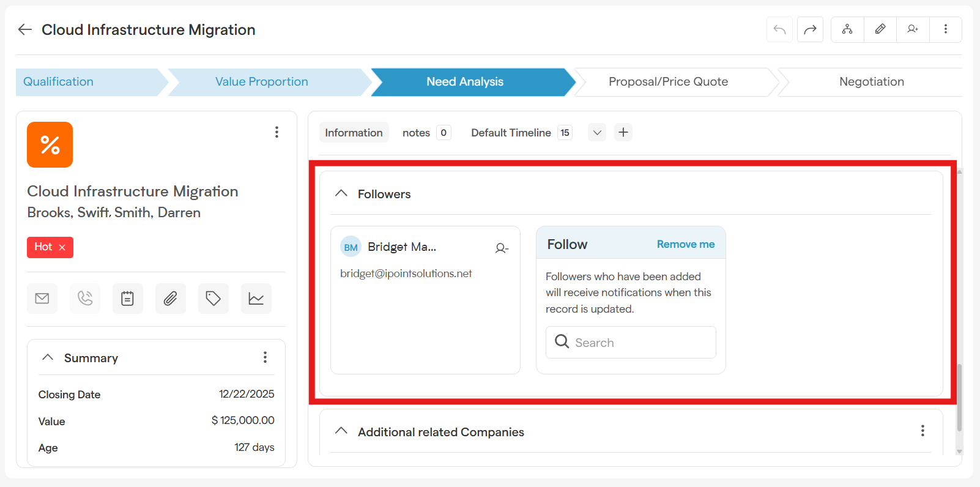The height and width of the screenshot is (487, 980).
Task: Click the hierarchy icon in top toolbar
Action: point(847,29)
